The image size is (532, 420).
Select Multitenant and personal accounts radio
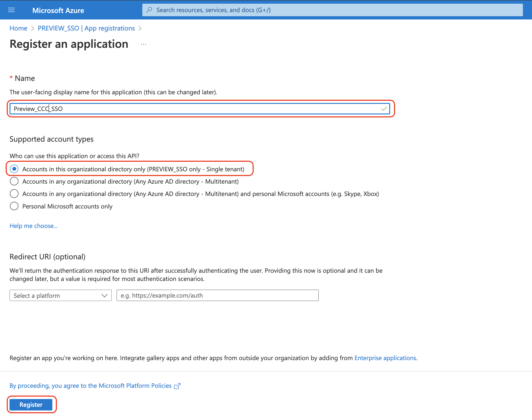(14, 194)
